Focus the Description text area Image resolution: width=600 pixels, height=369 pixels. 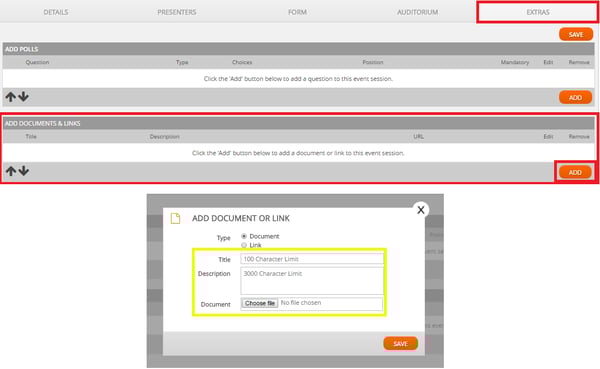(312, 281)
